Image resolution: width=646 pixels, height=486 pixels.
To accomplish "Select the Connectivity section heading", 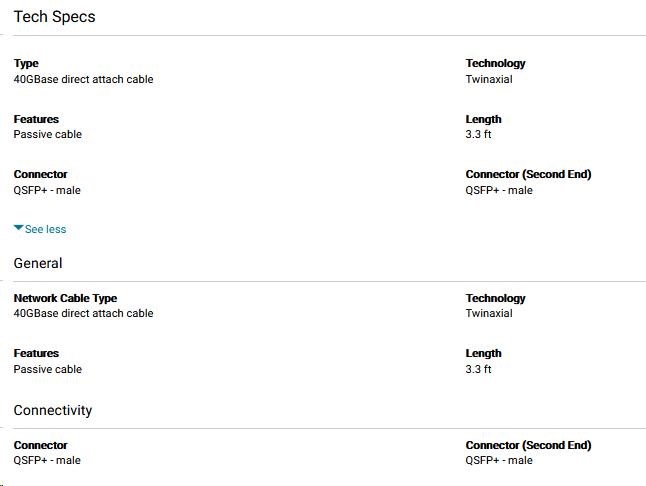I will point(53,410).
